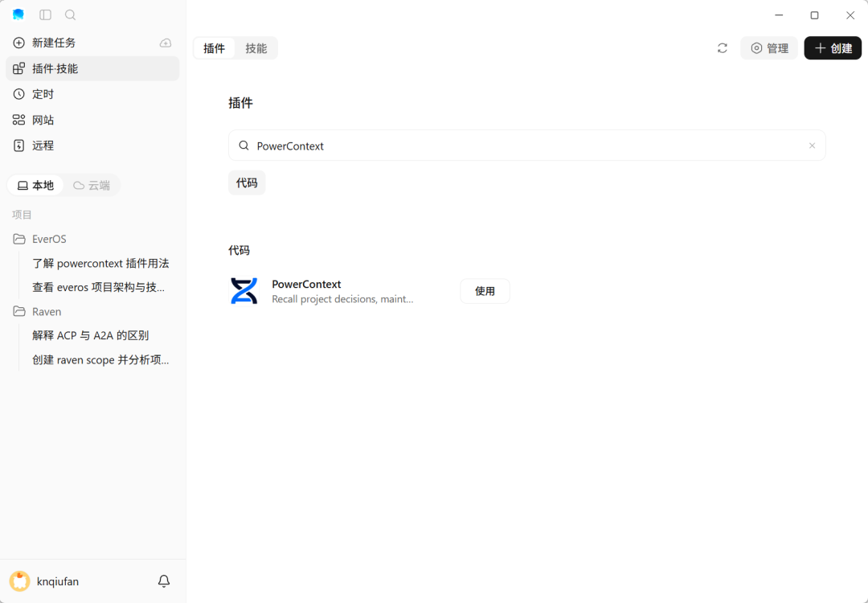
Task: Select the 云端 cloud toggle
Action: click(x=92, y=185)
